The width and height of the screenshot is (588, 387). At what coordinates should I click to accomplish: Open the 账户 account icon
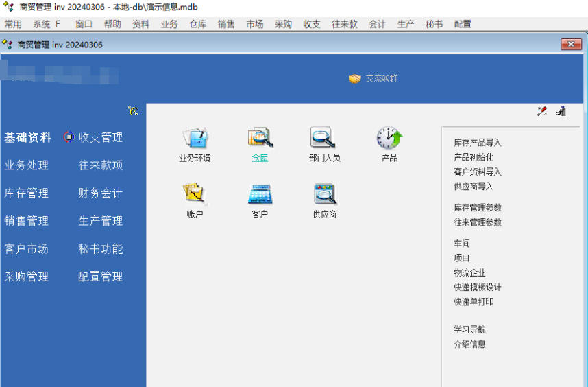pos(195,195)
